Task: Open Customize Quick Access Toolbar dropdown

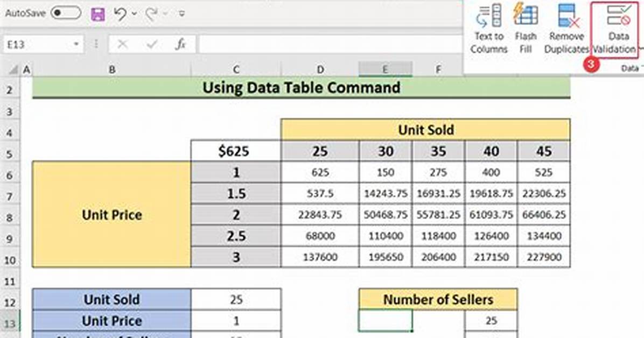Action: click(181, 13)
